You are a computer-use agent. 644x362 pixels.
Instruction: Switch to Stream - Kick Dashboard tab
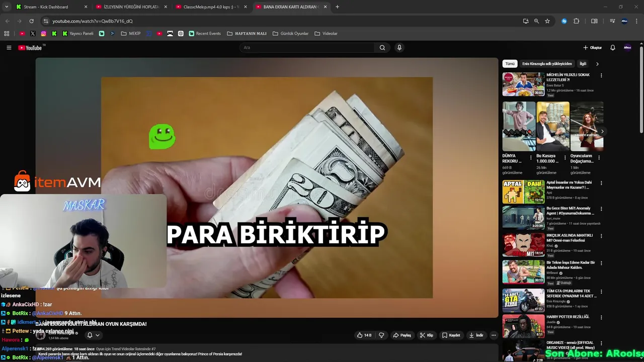click(x=50, y=7)
